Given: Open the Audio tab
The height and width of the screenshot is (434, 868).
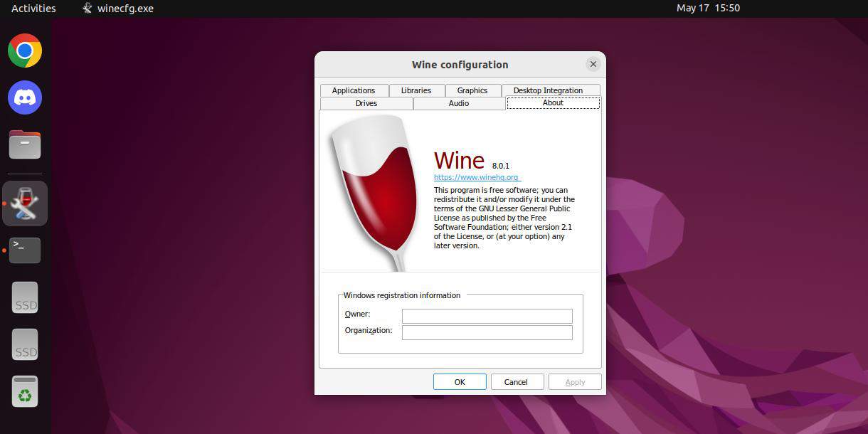Looking at the screenshot, I should (458, 103).
